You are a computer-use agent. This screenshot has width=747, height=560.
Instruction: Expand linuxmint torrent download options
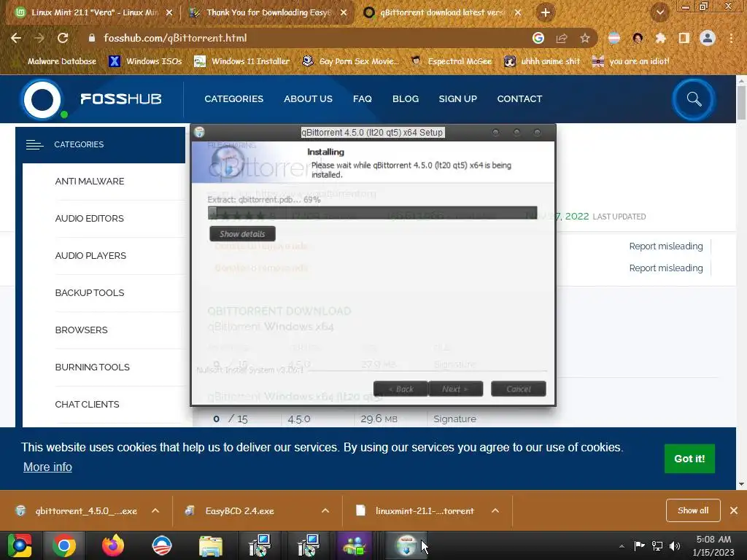[x=495, y=511]
